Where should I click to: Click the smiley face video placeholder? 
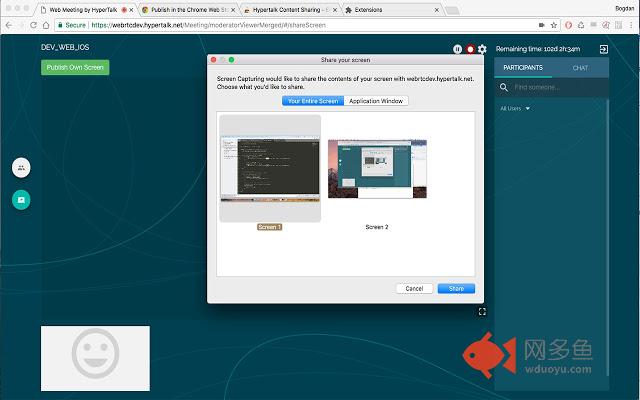coord(96,358)
